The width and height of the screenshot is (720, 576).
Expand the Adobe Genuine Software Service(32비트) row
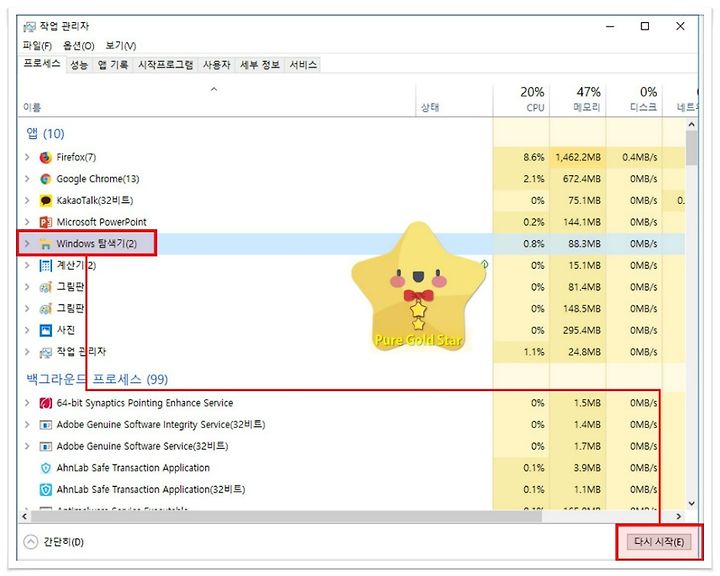pos(27,446)
